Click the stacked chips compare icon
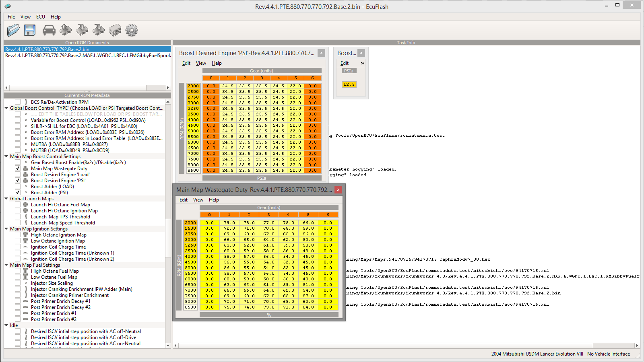644x362 pixels. coord(115,30)
